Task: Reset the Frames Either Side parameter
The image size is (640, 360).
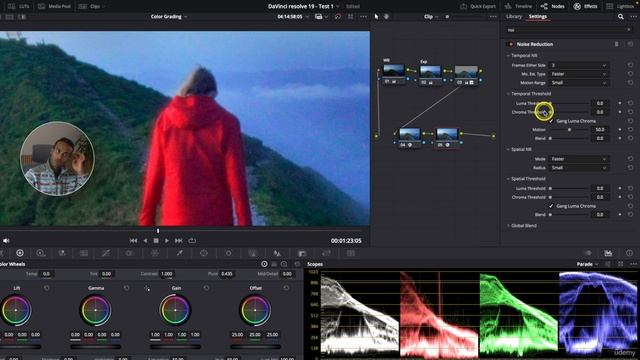Action: [630, 65]
